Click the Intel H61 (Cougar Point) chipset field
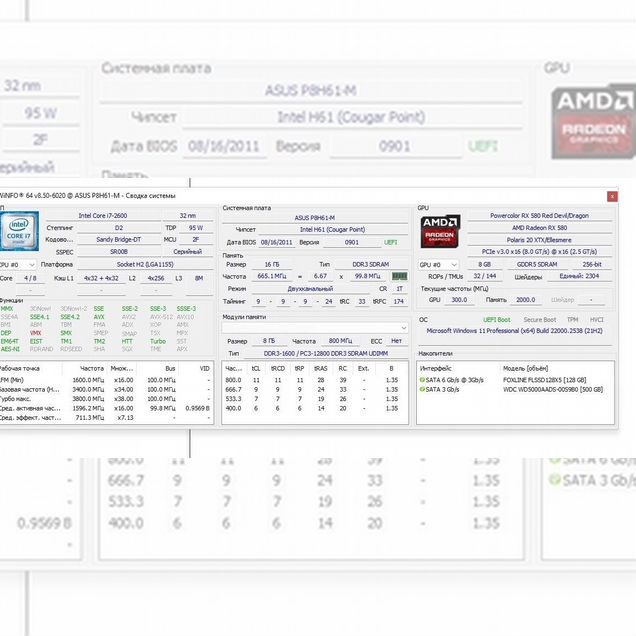The image size is (636, 636). 333,230
